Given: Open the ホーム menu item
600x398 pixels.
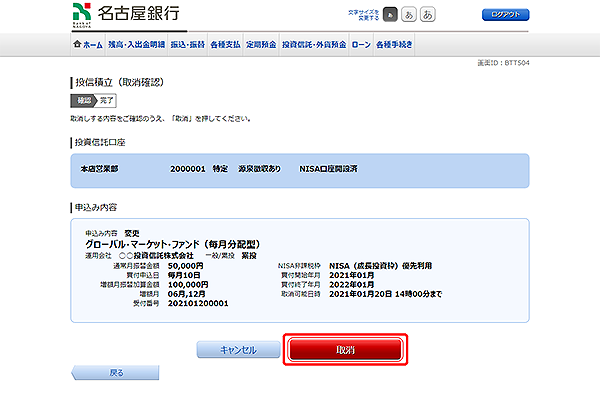Looking at the screenshot, I should [x=88, y=45].
